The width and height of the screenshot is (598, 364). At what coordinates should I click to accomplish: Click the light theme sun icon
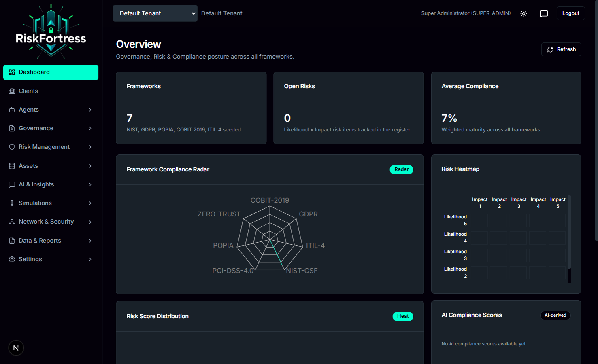(524, 13)
